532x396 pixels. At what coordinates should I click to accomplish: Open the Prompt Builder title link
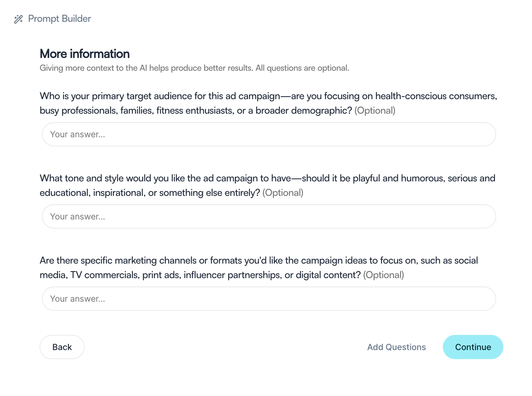(x=59, y=19)
